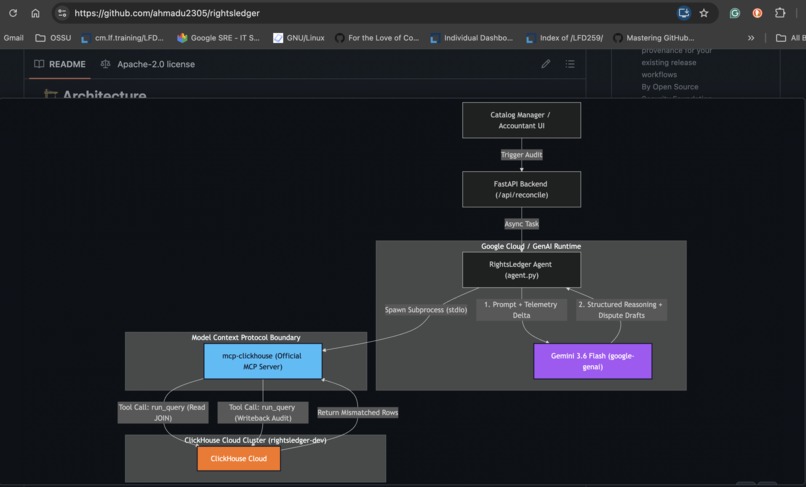Screen dimensions: 806x487
Task: Click Google Cloud / GenAI Runtime title
Action: 531,246
